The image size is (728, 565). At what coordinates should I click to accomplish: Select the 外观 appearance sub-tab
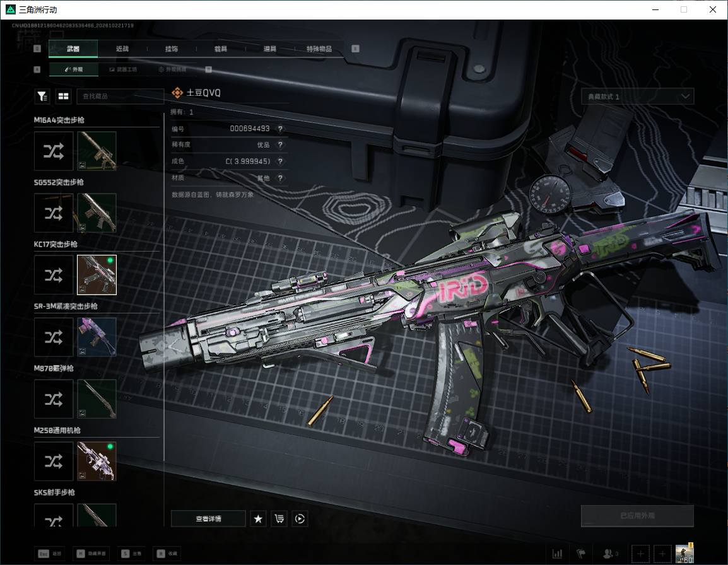73,69
